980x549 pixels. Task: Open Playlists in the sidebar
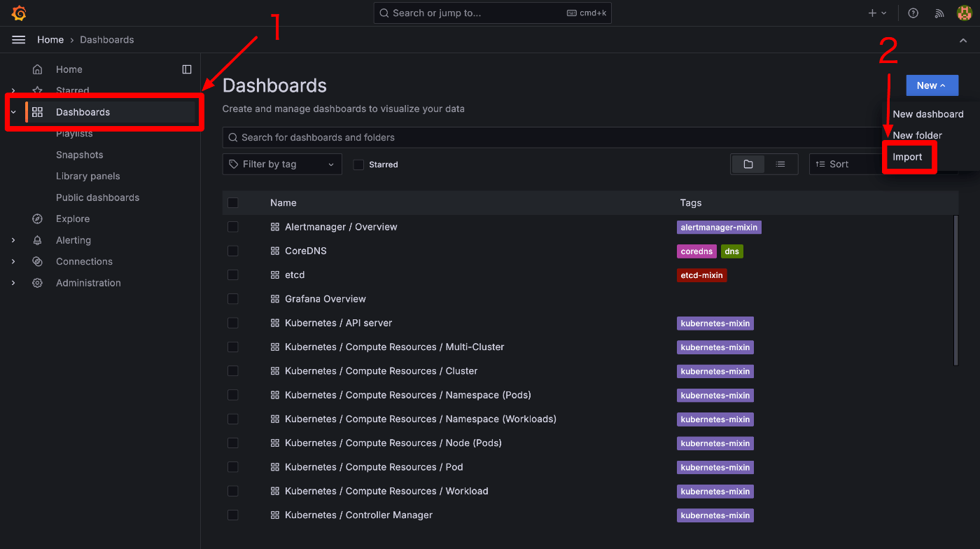(x=74, y=134)
